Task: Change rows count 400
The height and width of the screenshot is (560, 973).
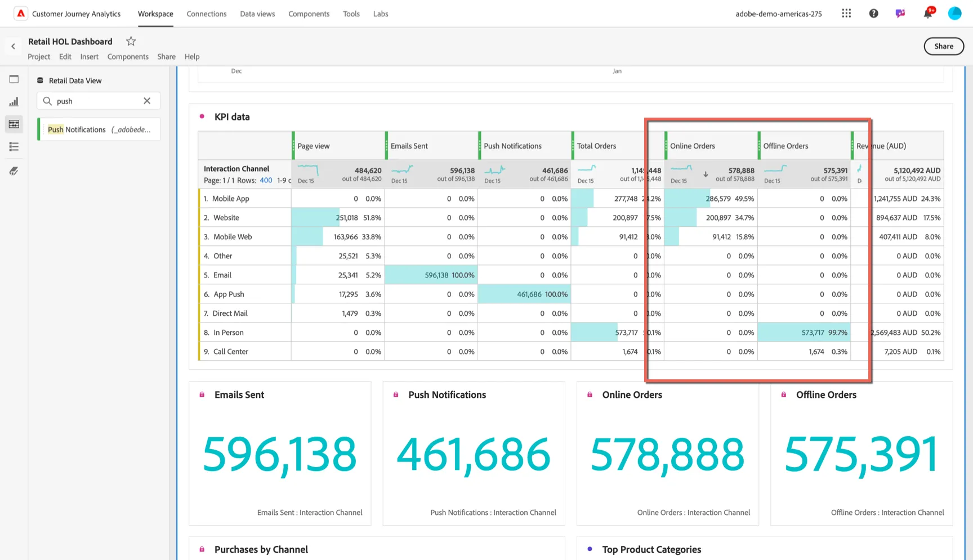Action: 266,180
